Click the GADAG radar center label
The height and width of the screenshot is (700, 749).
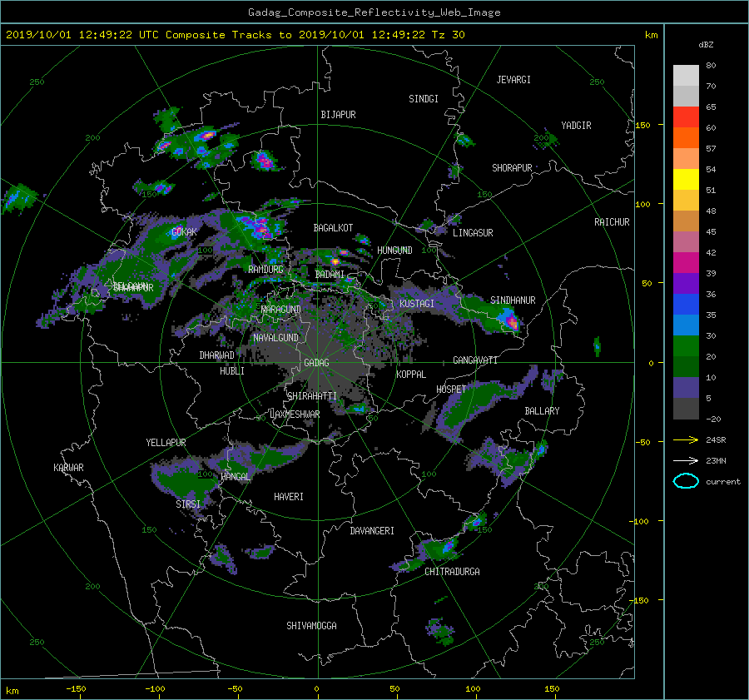pyautogui.click(x=317, y=363)
